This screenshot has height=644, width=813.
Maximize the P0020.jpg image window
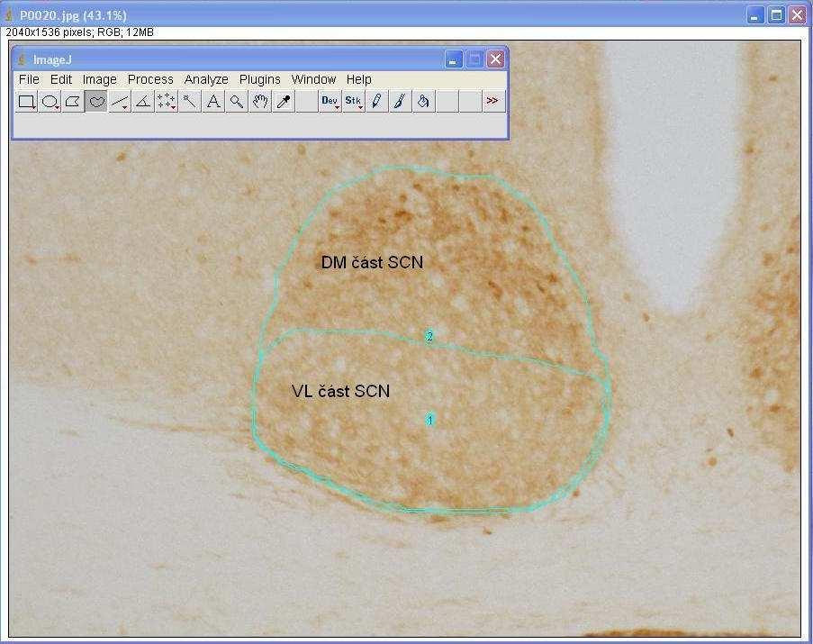point(776,15)
